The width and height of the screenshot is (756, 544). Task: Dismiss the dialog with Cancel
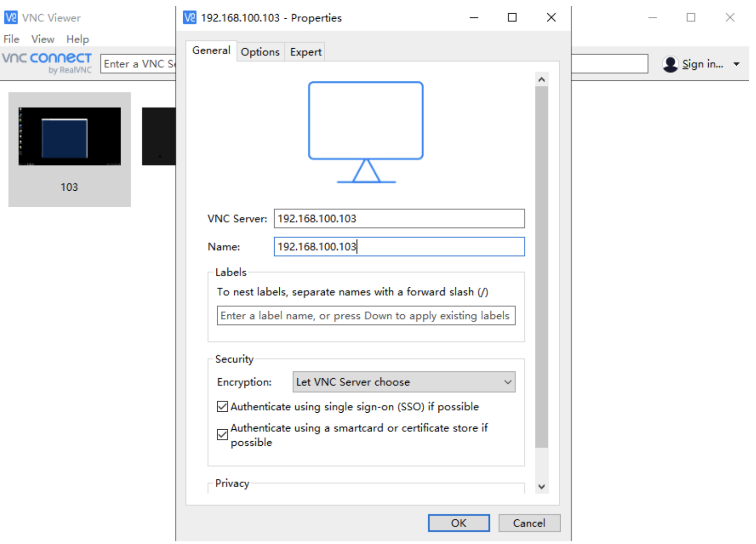coord(529,523)
